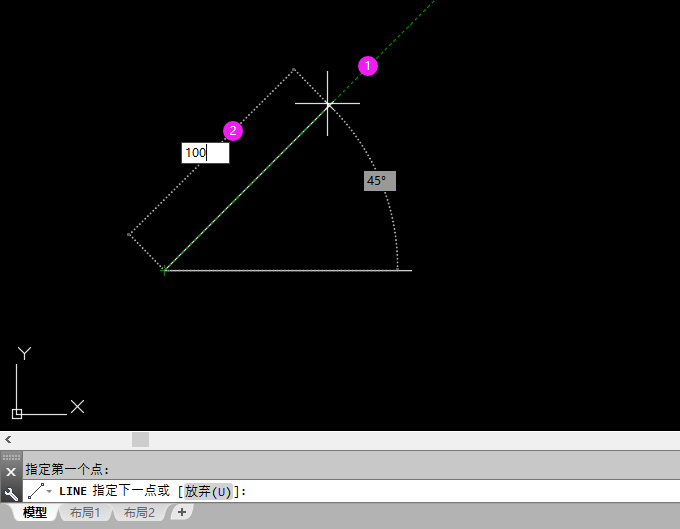Image resolution: width=680 pixels, height=529 pixels.
Task: Close the command line panel
Action: [11, 472]
